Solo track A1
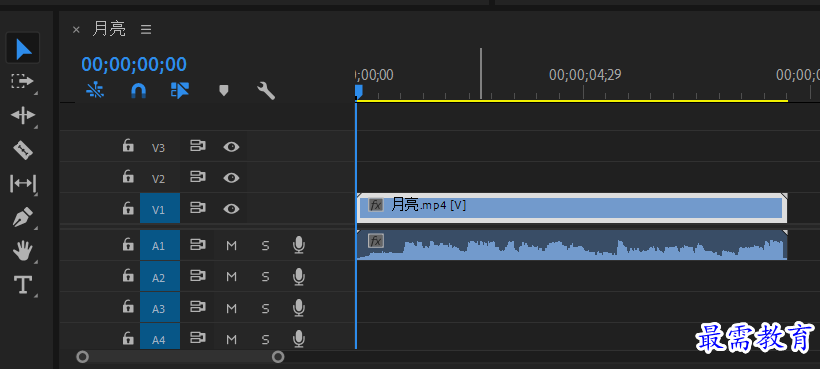 pyautogui.click(x=265, y=246)
